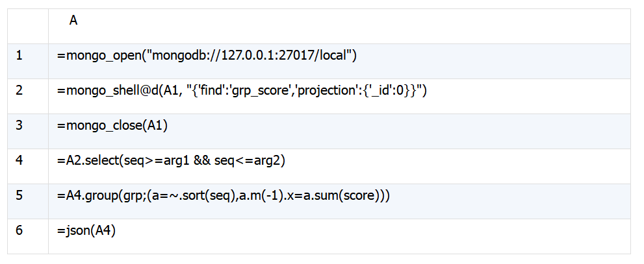This screenshot has height=264, width=644.
Task: Click the sum(score) text in row 5
Action: tap(344, 196)
